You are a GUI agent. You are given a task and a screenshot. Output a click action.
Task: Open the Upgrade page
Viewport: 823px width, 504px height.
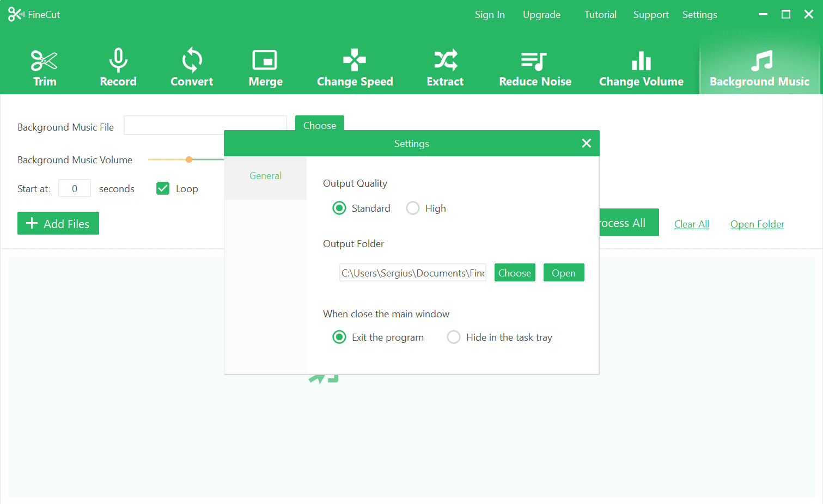pos(541,15)
